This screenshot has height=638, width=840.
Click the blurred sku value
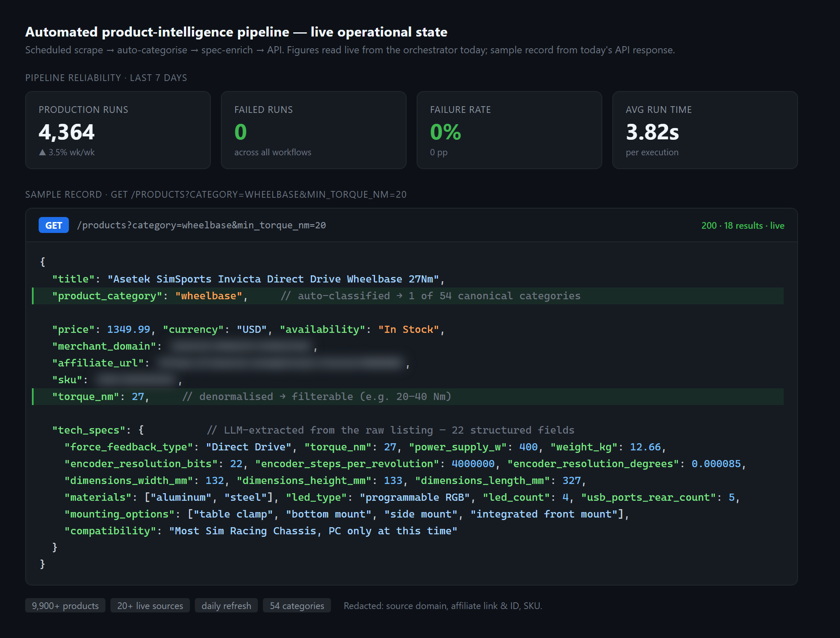[135, 380]
